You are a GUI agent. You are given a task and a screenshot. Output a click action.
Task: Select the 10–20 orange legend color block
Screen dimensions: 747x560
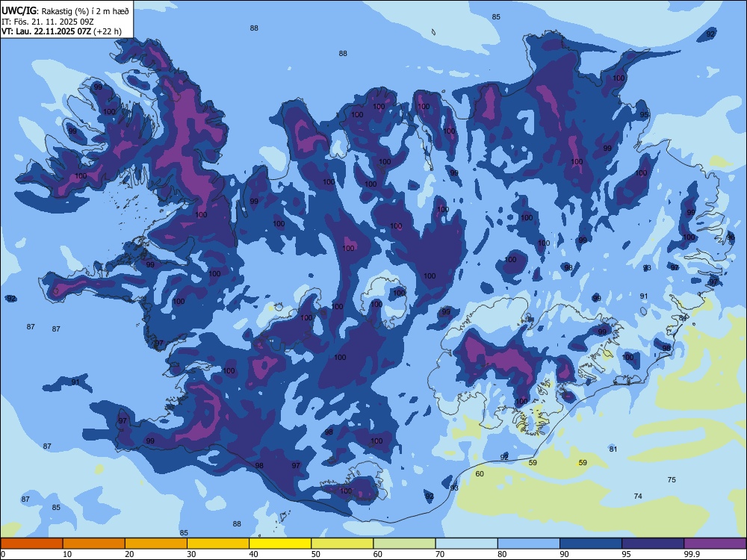point(94,544)
